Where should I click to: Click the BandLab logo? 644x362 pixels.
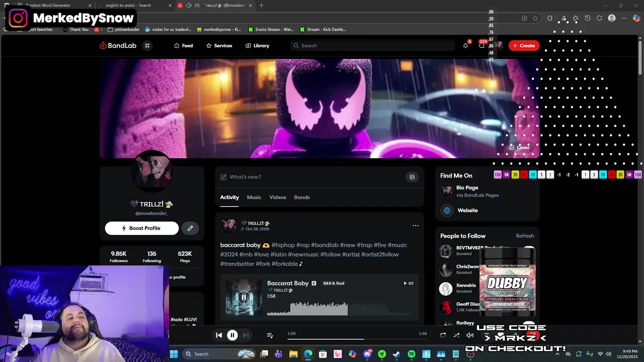118,46
